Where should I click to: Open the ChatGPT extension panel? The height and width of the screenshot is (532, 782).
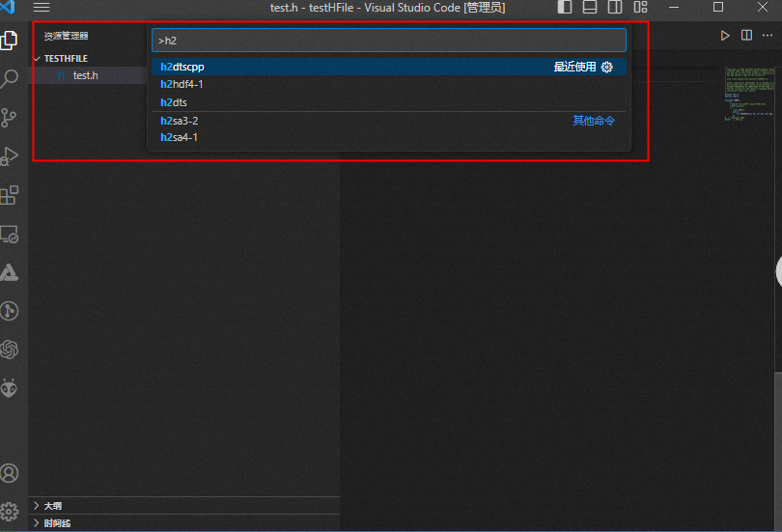(10, 349)
